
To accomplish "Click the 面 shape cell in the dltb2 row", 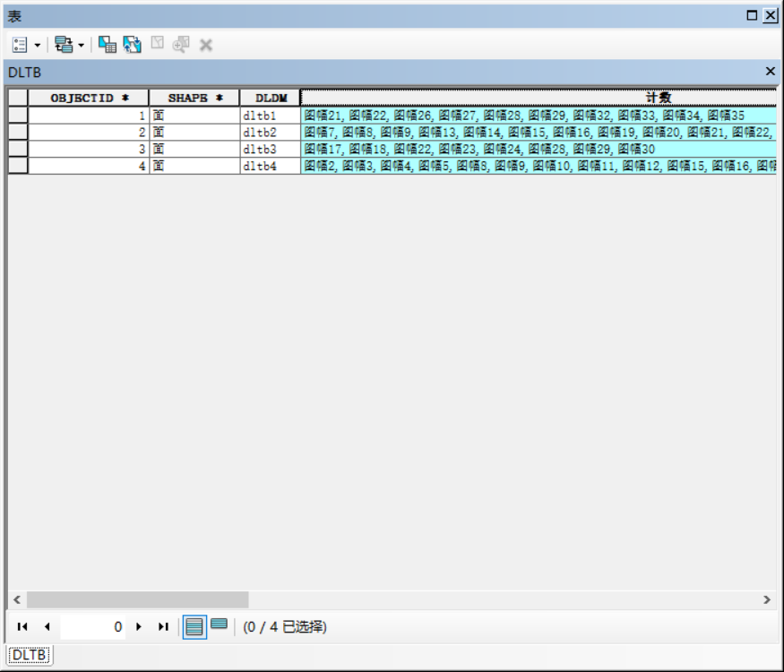I will (194, 133).
